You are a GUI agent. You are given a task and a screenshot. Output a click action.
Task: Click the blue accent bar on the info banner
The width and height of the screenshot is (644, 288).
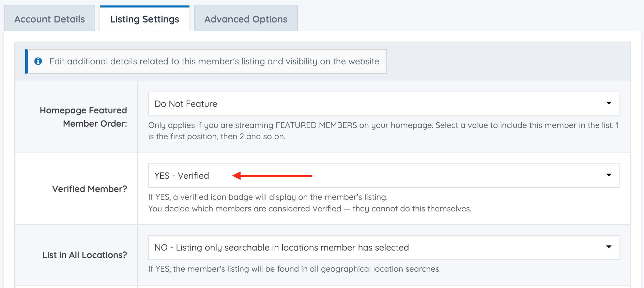point(27,61)
